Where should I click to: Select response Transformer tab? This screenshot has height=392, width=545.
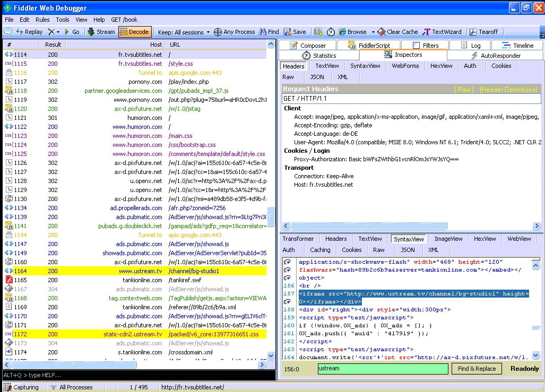click(298, 239)
